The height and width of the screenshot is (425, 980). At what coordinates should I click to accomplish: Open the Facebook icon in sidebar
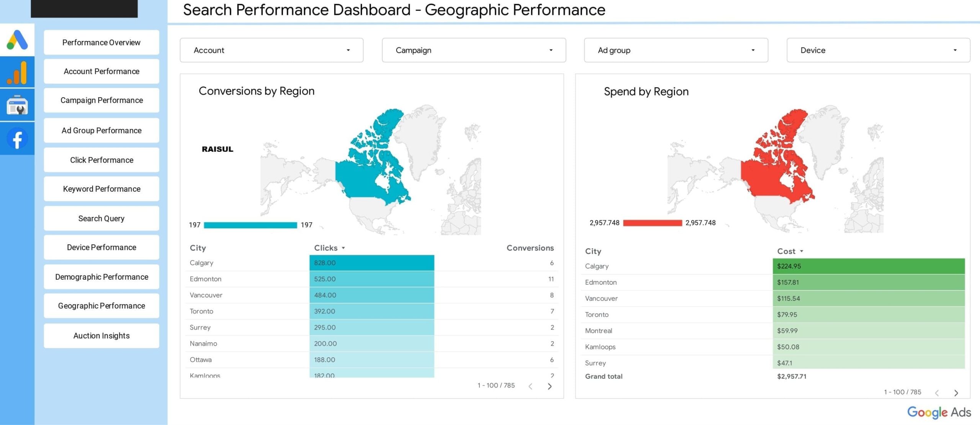[17, 138]
